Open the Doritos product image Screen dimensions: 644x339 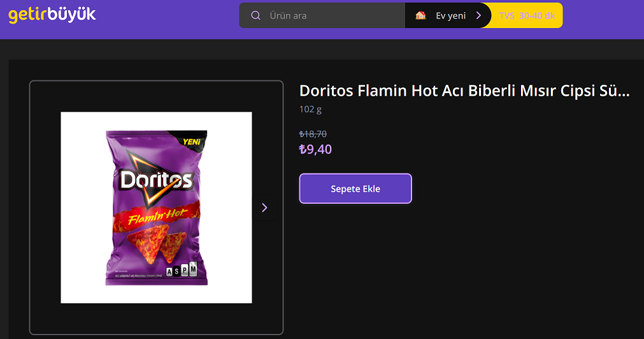[x=157, y=208]
